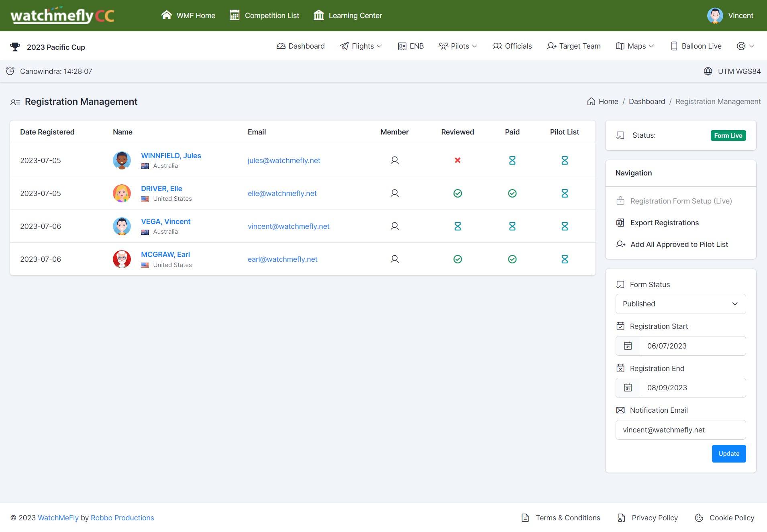
Task: Click the calendar icon beside Registration End date
Action: (x=628, y=387)
